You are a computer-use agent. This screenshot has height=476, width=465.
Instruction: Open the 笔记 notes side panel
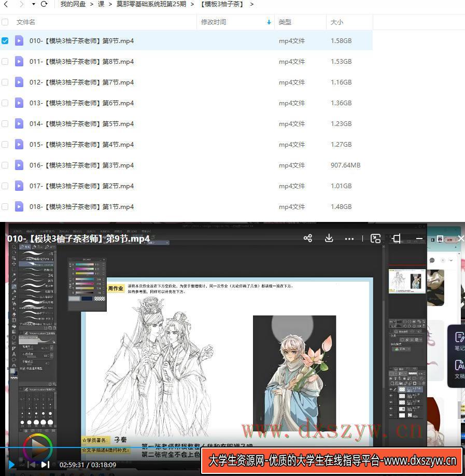coord(459,341)
